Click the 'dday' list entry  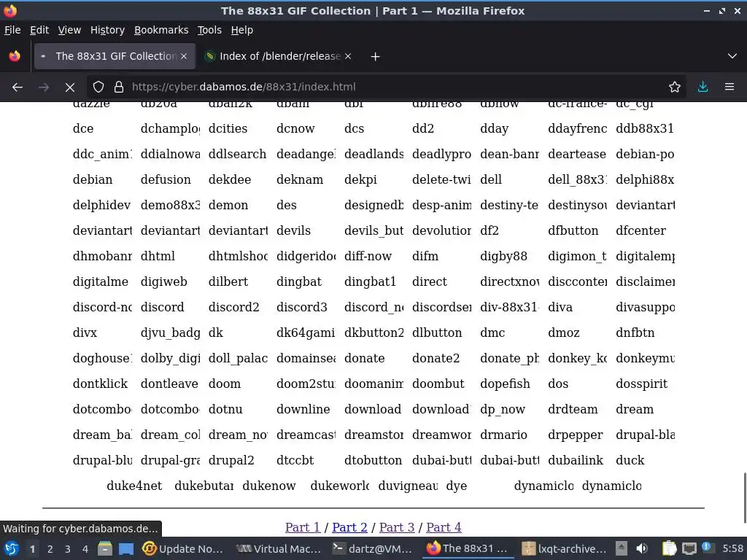[494, 128]
